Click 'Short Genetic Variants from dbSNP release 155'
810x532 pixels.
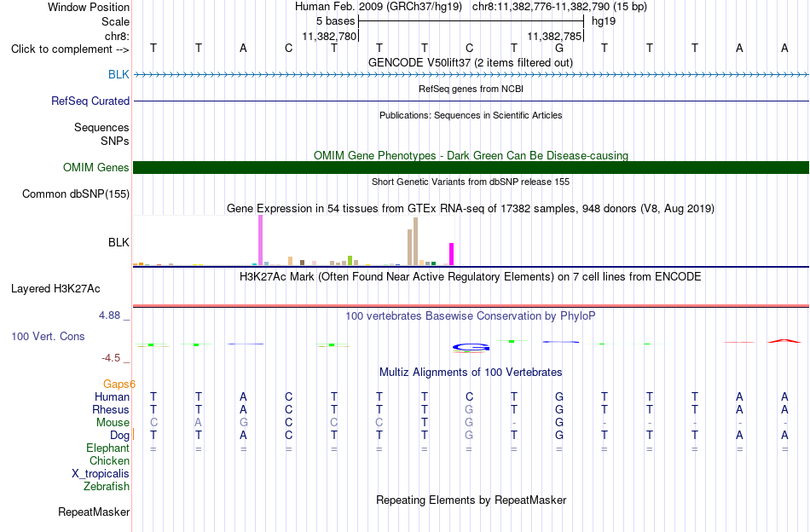tap(471, 182)
